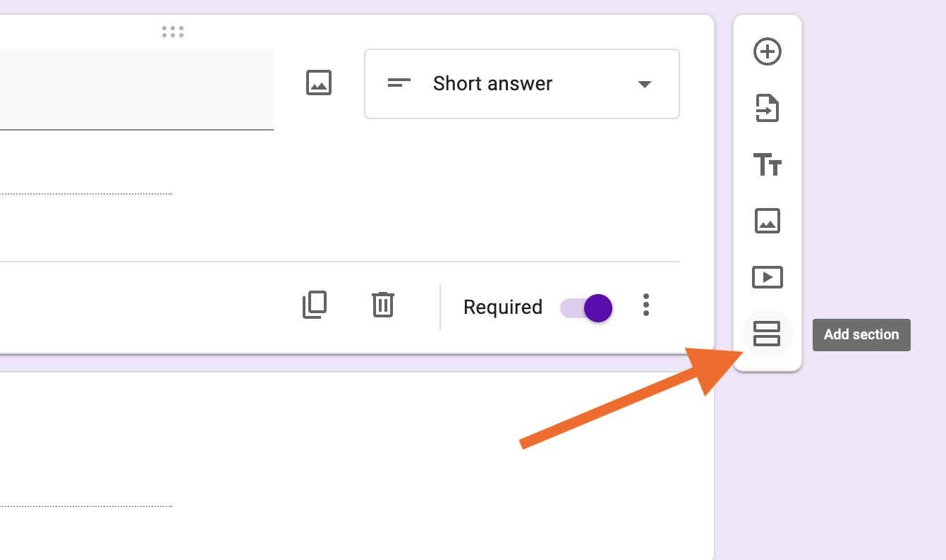Click the short answer lines icon in the dropdown
This screenshot has height=560, width=946.
[x=399, y=83]
